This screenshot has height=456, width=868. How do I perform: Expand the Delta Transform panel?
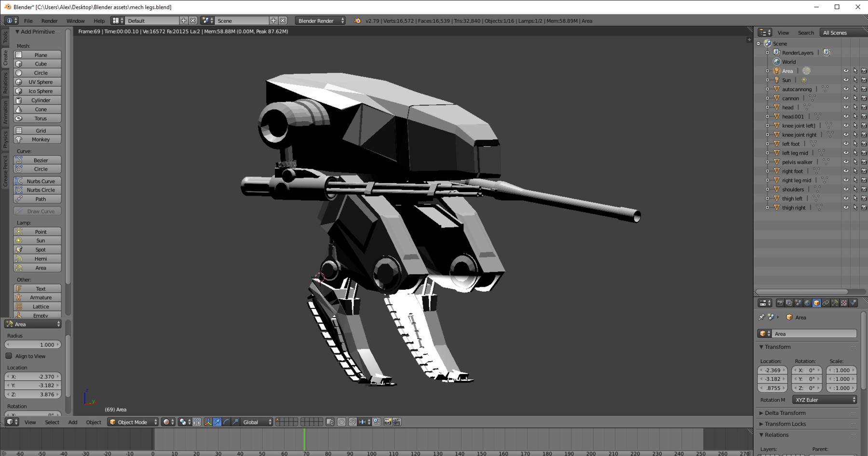click(785, 413)
